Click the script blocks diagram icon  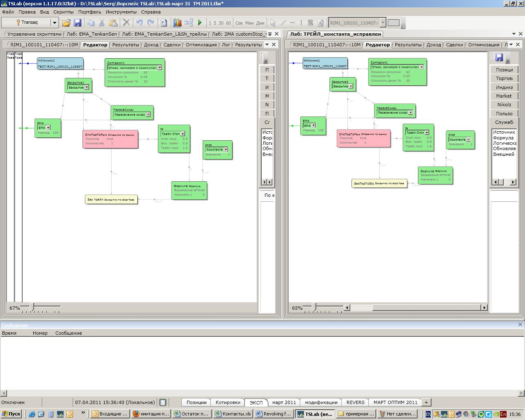pyautogui.click(x=189, y=23)
